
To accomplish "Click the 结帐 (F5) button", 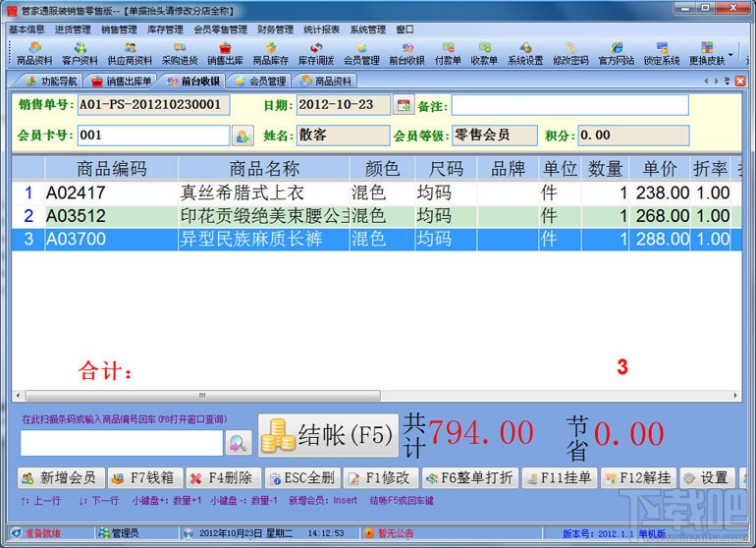I will coord(328,436).
